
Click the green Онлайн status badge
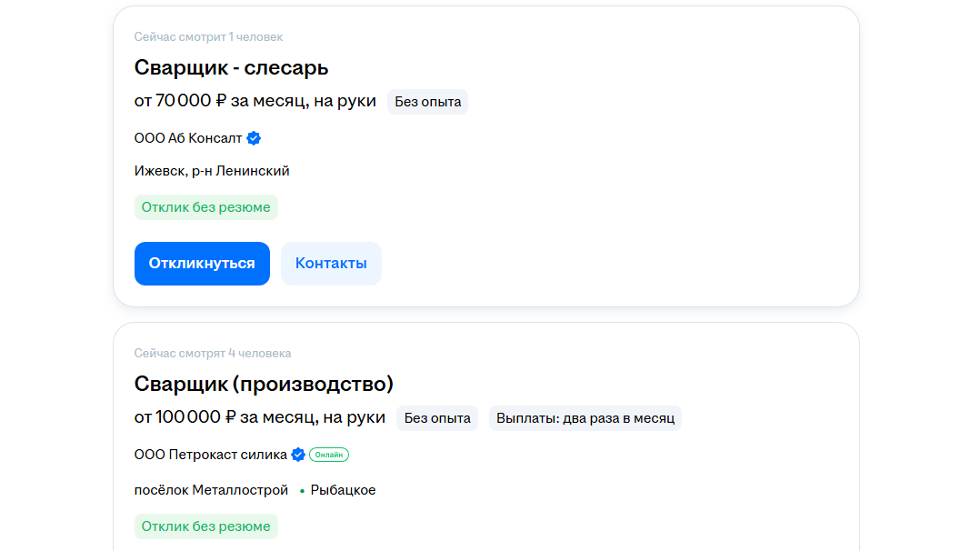point(329,455)
